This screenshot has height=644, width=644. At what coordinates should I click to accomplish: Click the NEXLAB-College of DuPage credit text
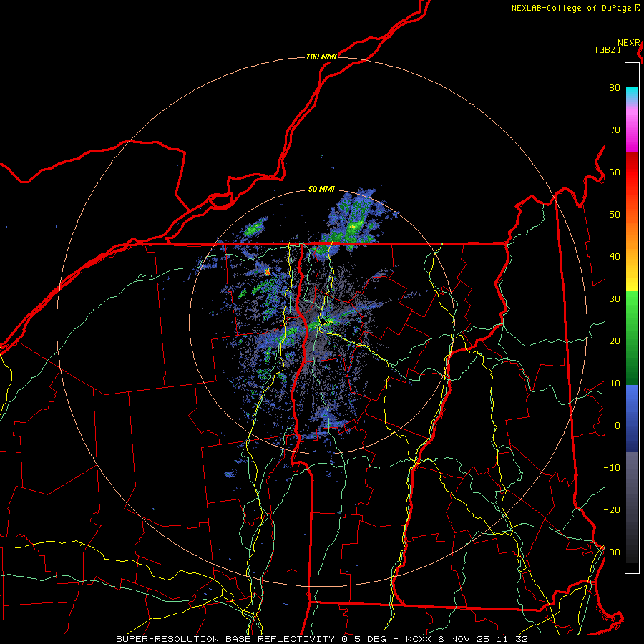point(575,8)
